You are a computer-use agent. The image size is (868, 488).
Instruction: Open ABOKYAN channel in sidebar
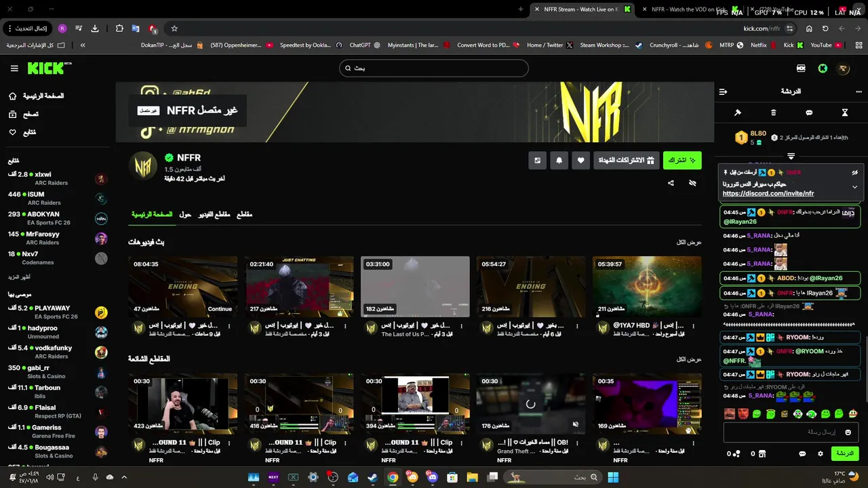tap(58, 218)
